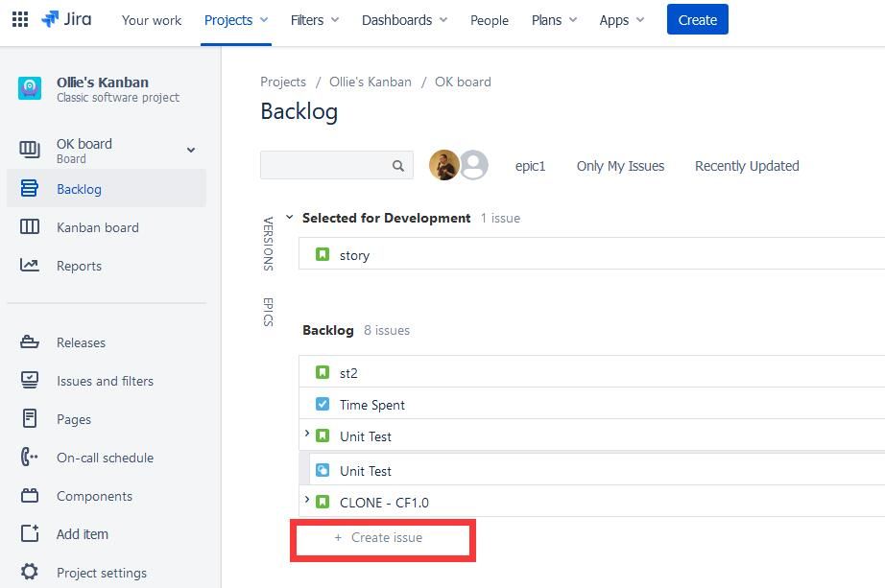Open the Projects dropdown menu

pyautogui.click(x=236, y=20)
